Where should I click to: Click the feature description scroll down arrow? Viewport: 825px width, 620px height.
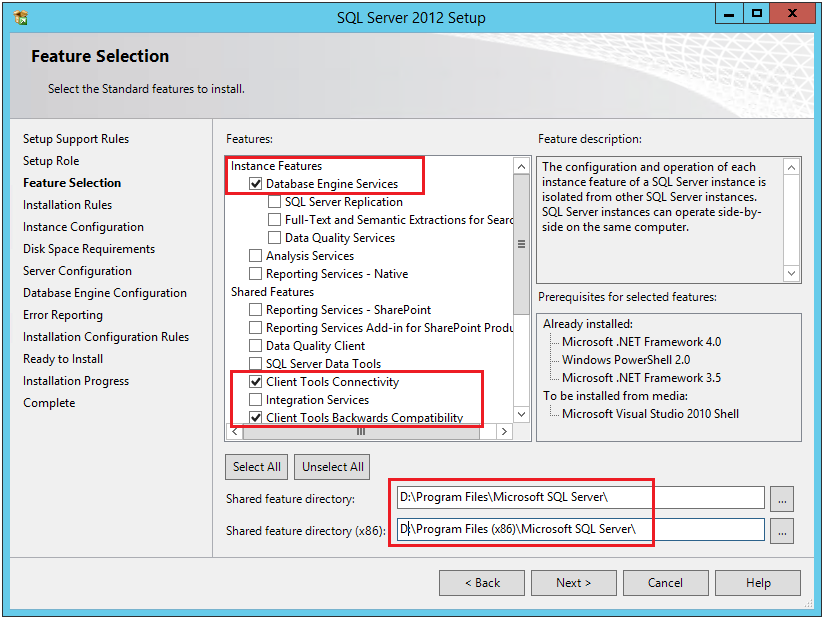791,273
